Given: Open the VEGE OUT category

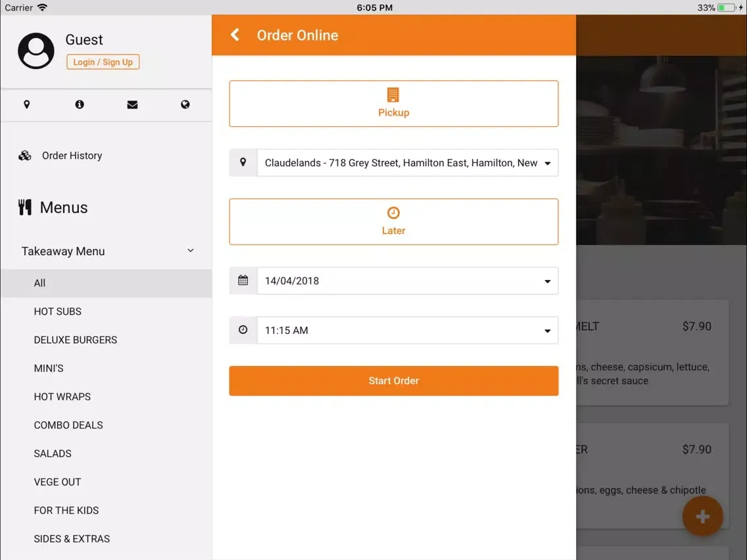Looking at the screenshot, I should coord(107,482).
